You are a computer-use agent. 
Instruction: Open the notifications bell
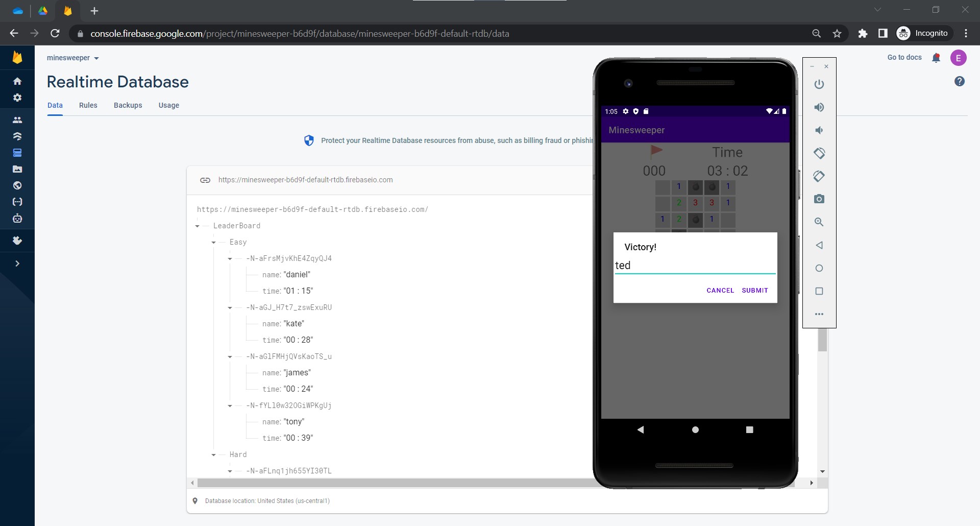[x=936, y=58]
